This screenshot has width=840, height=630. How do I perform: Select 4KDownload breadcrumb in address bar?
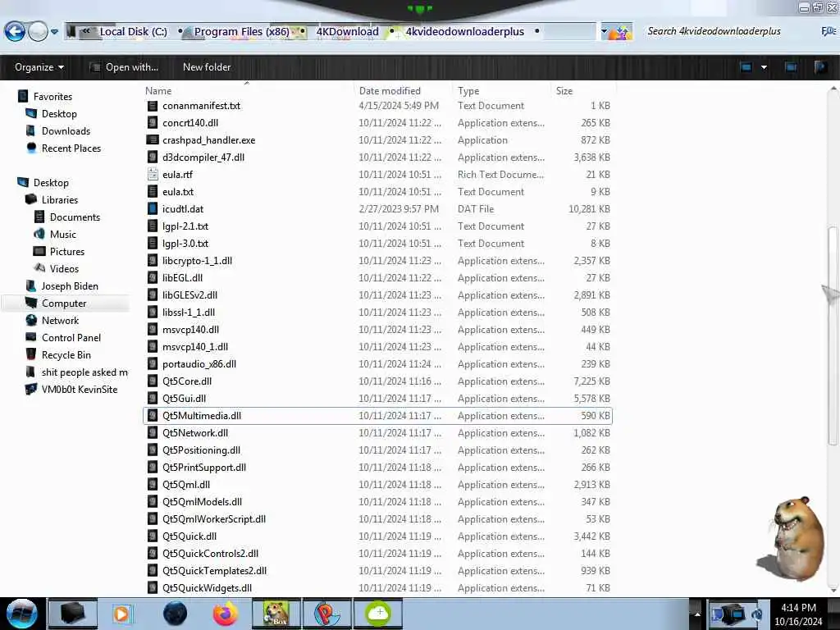point(347,32)
